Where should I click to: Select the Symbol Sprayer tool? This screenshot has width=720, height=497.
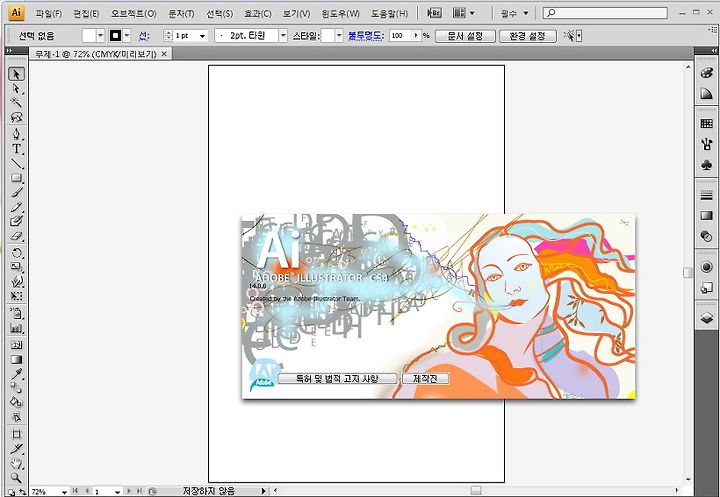(x=16, y=314)
